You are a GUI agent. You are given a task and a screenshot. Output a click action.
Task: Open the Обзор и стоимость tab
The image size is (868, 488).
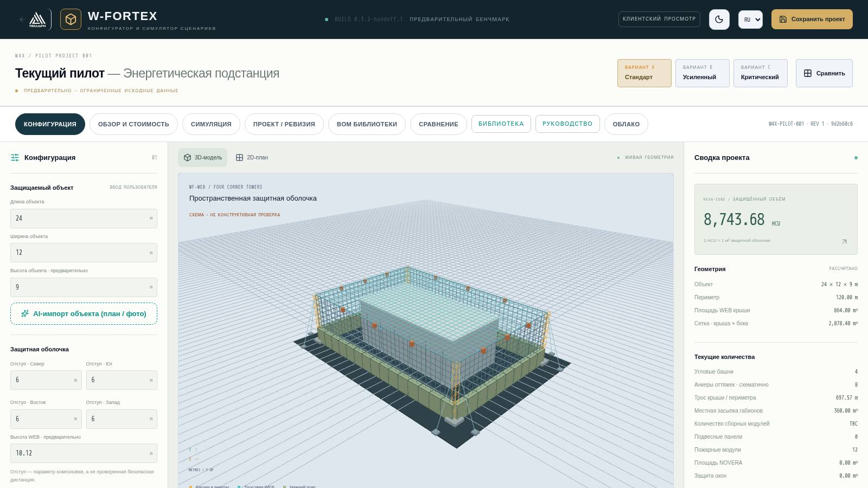(133, 124)
